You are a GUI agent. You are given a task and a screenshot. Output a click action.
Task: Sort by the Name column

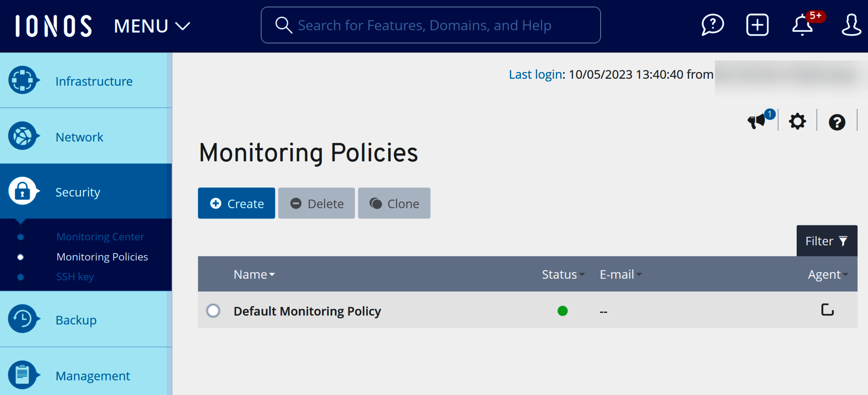click(x=254, y=274)
